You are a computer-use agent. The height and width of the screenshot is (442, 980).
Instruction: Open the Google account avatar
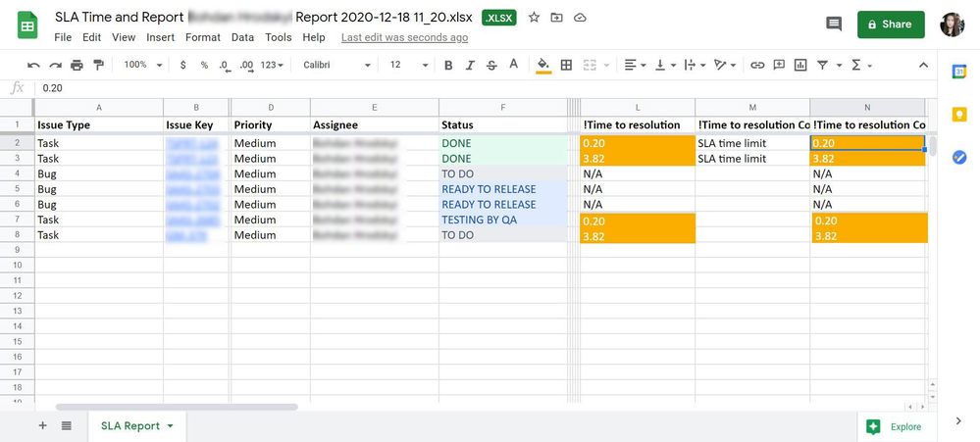952,25
